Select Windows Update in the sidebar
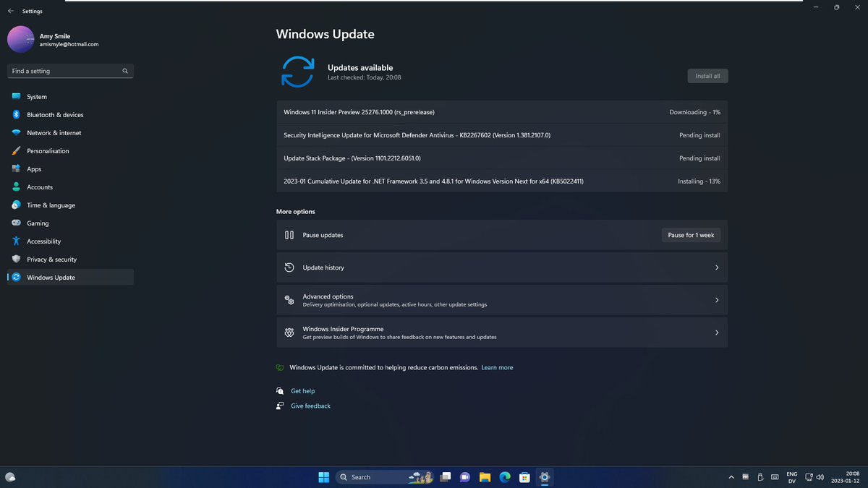Image resolution: width=868 pixels, height=488 pixels. (x=70, y=278)
